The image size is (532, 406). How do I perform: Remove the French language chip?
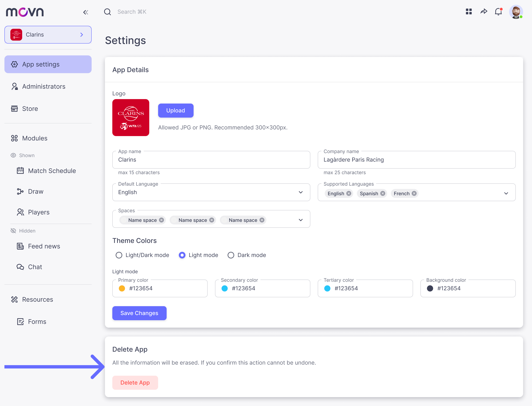414,193
